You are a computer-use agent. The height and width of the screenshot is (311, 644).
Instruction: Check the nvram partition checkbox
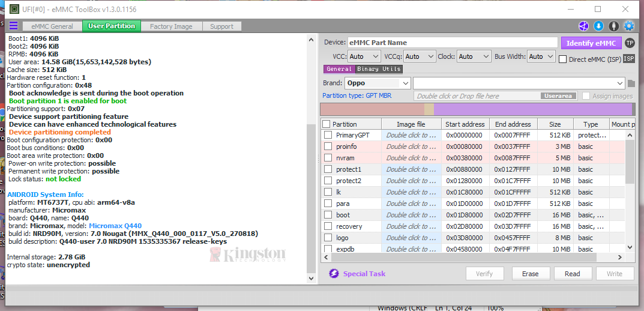328,158
